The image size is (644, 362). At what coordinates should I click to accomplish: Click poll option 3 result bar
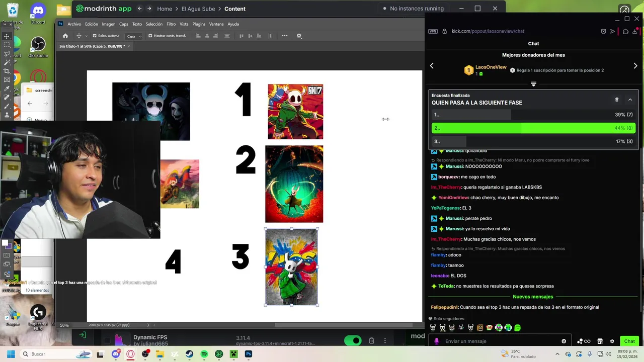[533, 142]
